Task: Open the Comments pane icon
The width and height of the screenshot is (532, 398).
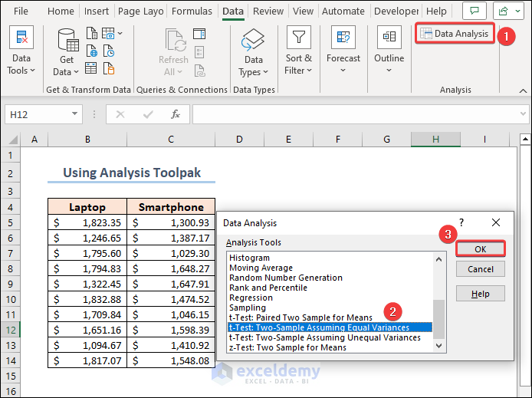Action: [475, 12]
